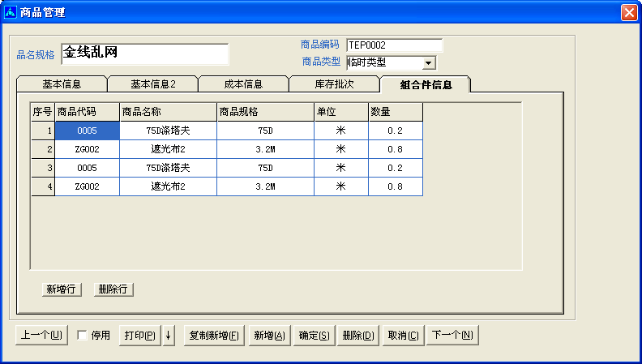Select the 组合件信息 tab
642x364 pixels.
pos(426,84)
